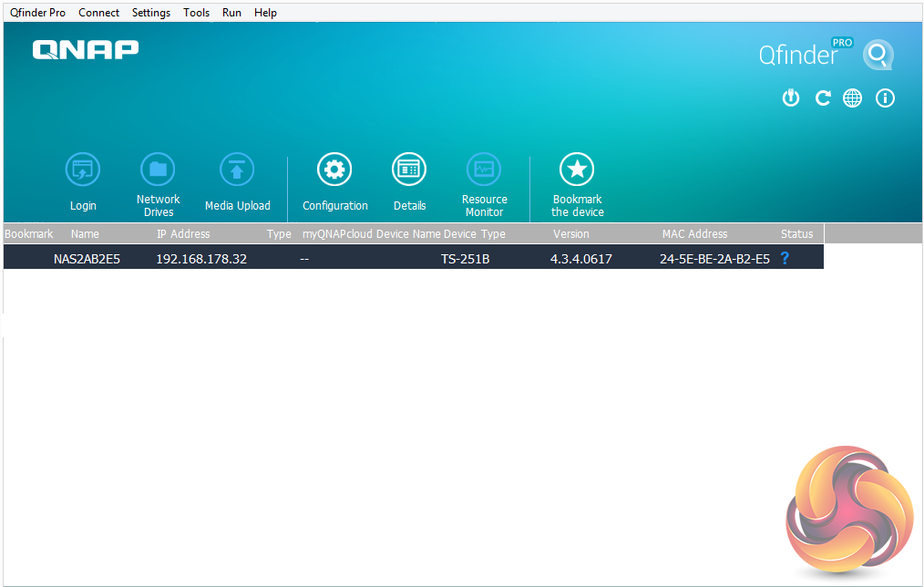Launch the Media Upload tool
The height and width of the screenshot is (587, 924).
[237, 170]
